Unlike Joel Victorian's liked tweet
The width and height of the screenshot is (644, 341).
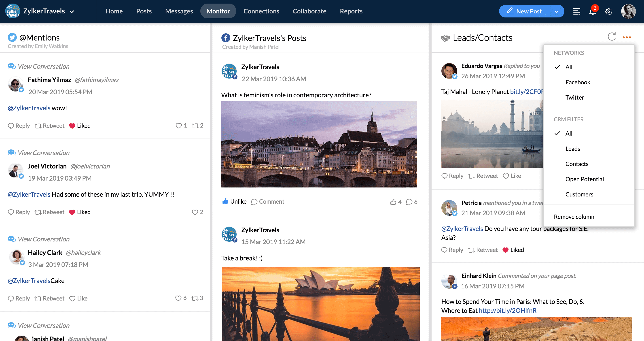click(80, 212)
